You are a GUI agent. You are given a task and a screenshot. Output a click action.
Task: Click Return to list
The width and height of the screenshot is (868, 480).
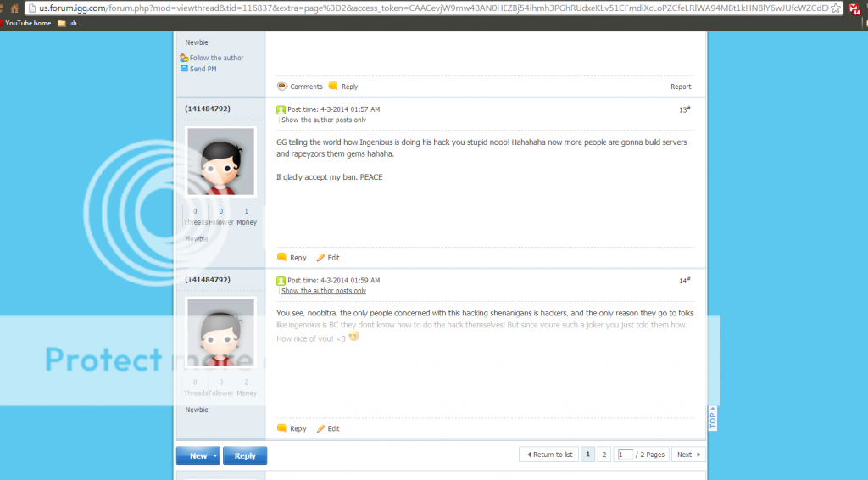pos(550,455)
